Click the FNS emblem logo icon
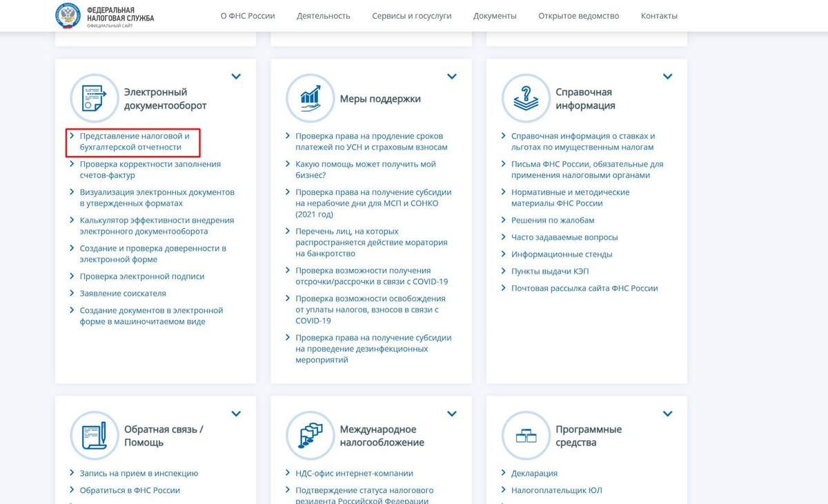The width and height of the screenshot is (828, 504). [68, 15]
